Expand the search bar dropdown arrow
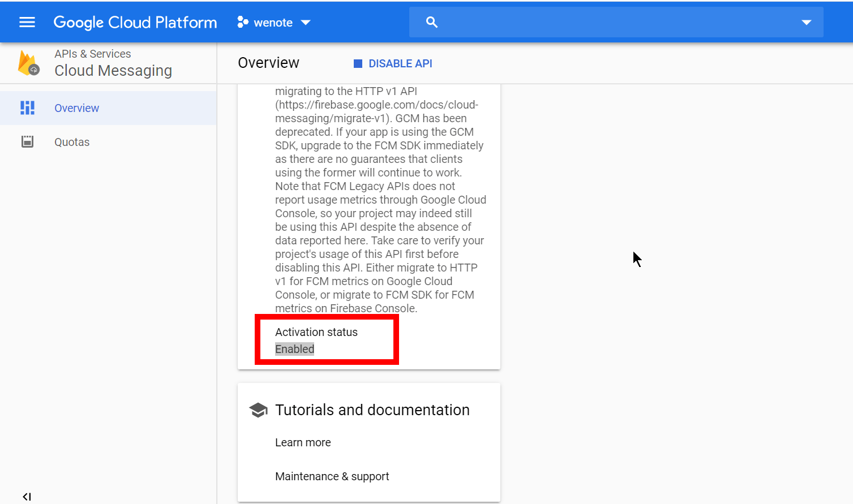 806,23
